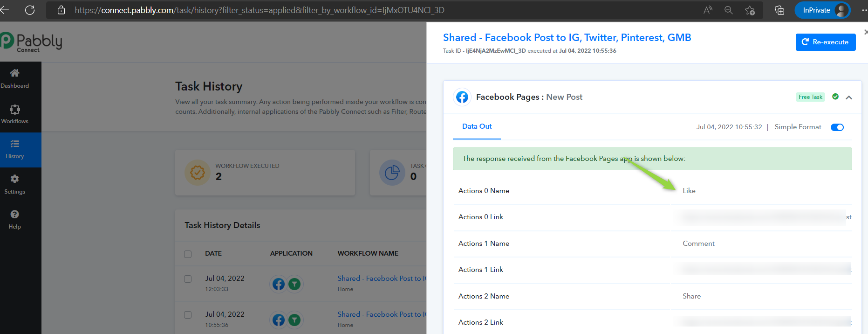868x334 pixels.
Task: Open Help in the sidebar
Action: [x=15, y=220]
